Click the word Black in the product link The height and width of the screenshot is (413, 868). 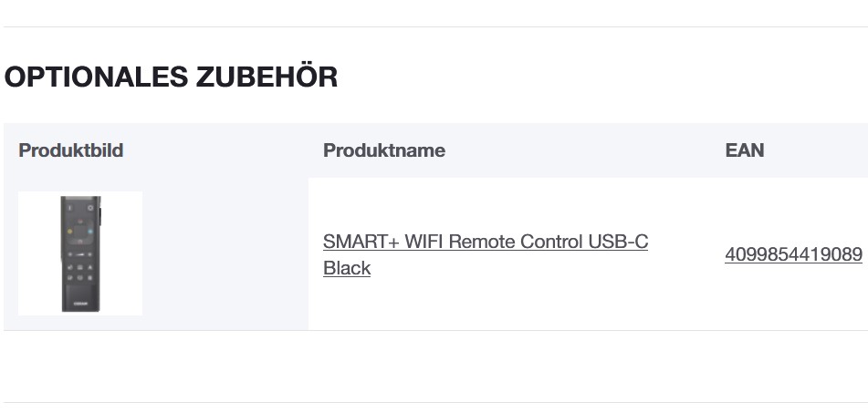pyautogui.click(x=347, y=268)
